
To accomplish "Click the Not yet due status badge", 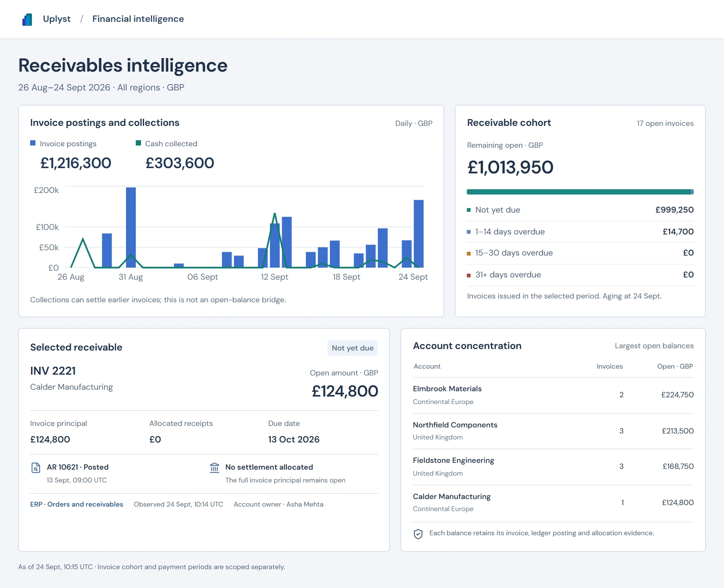I will click(353, 348).
